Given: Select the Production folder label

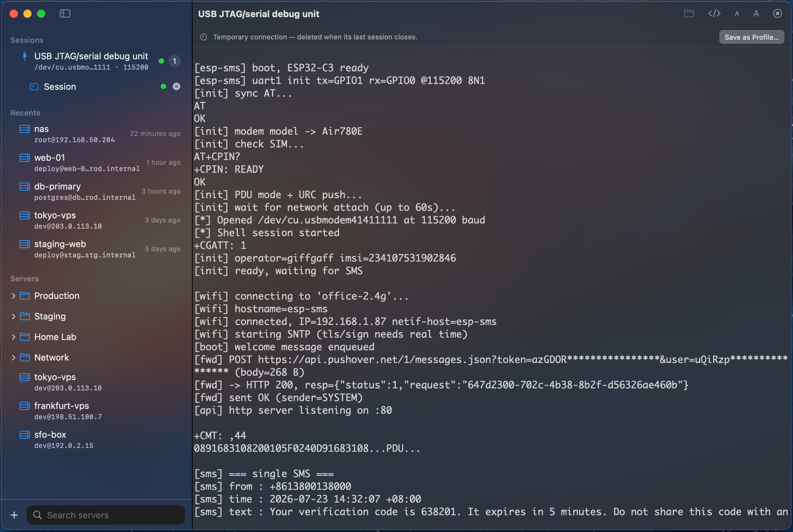Looking at the screenshot, I should point(57,296).
